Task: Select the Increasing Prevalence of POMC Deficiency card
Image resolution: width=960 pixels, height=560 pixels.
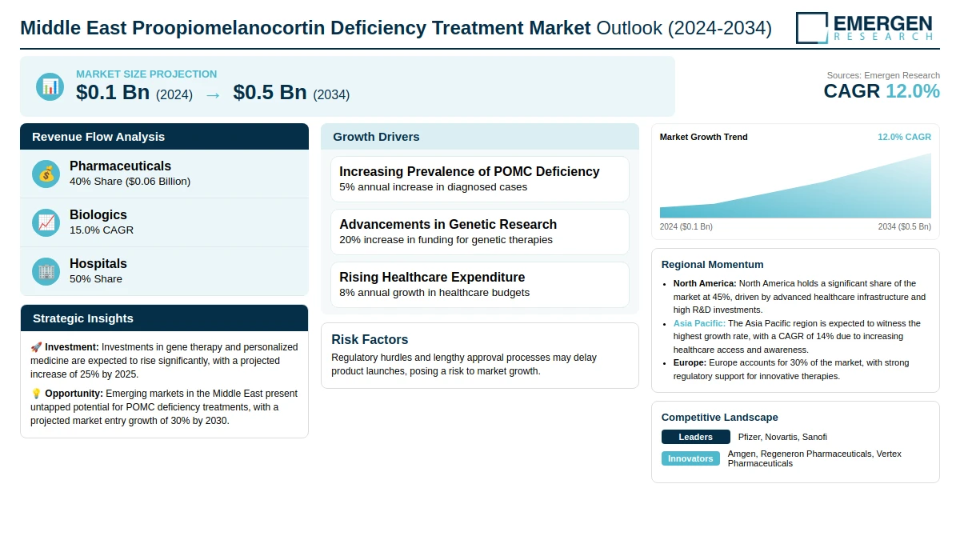Action: point(479,179)
